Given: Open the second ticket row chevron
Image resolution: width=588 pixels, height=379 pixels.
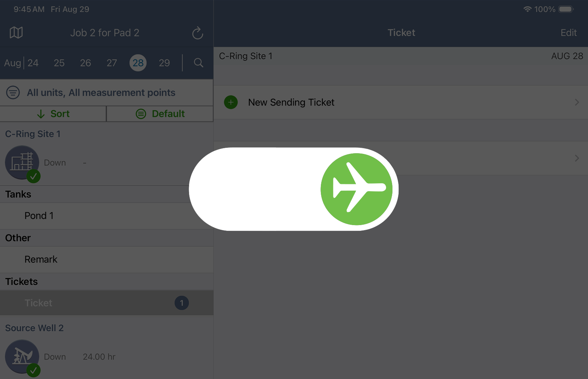Looking at the screenshot, I should [x=577, y=158].
